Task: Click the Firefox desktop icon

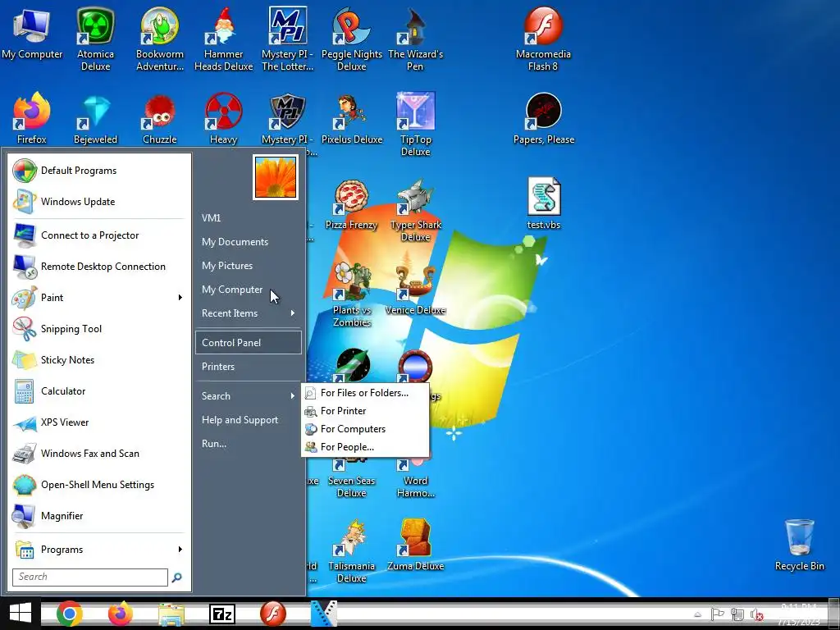Action: pyautogui.click(x=32, y=118)
